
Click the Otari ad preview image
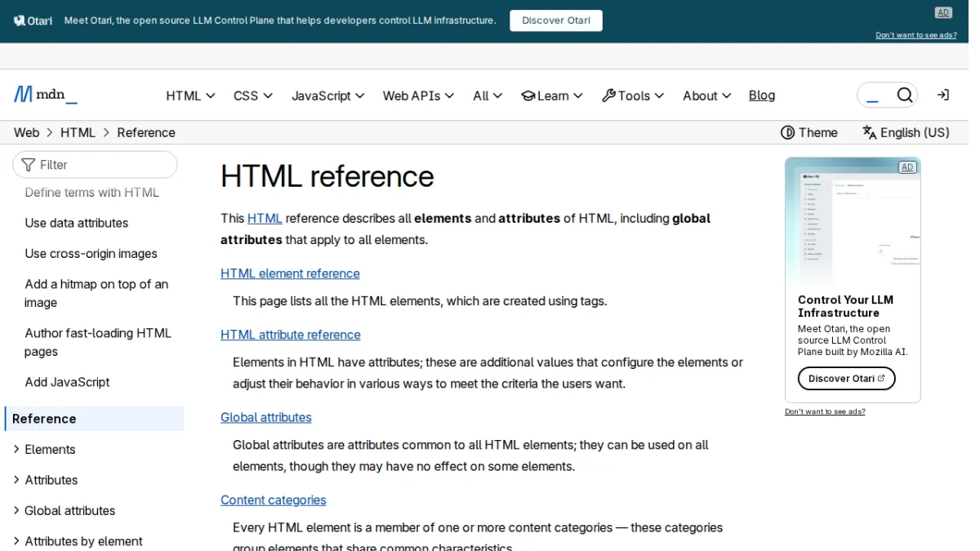click(x=853, y=222)
